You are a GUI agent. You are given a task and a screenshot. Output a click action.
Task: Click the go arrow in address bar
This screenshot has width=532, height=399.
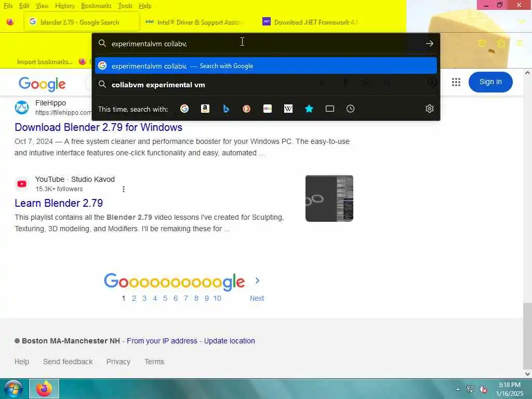coord(430,44)
